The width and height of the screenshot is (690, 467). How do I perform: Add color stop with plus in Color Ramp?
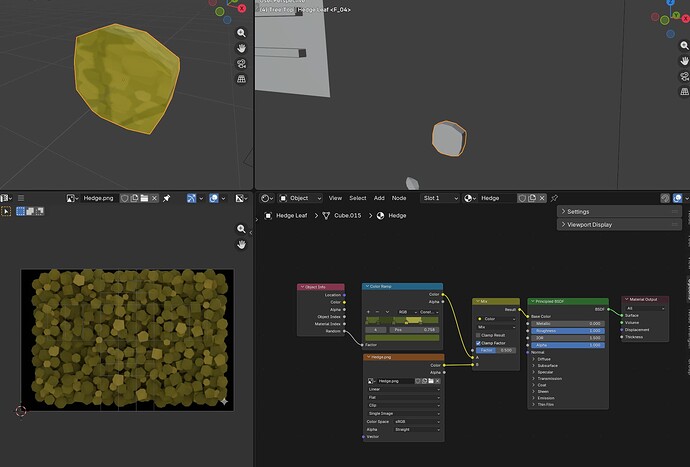(x=368, y=312)
